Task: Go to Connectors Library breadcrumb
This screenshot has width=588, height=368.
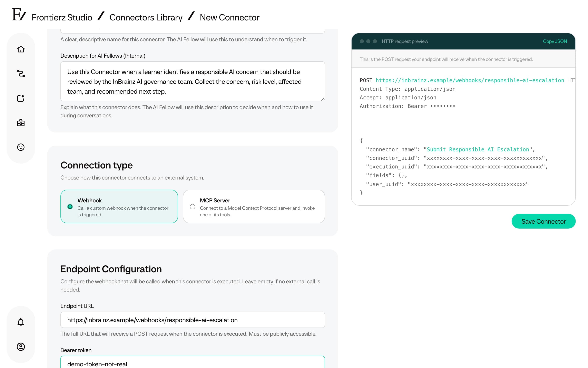Action: 146,17
